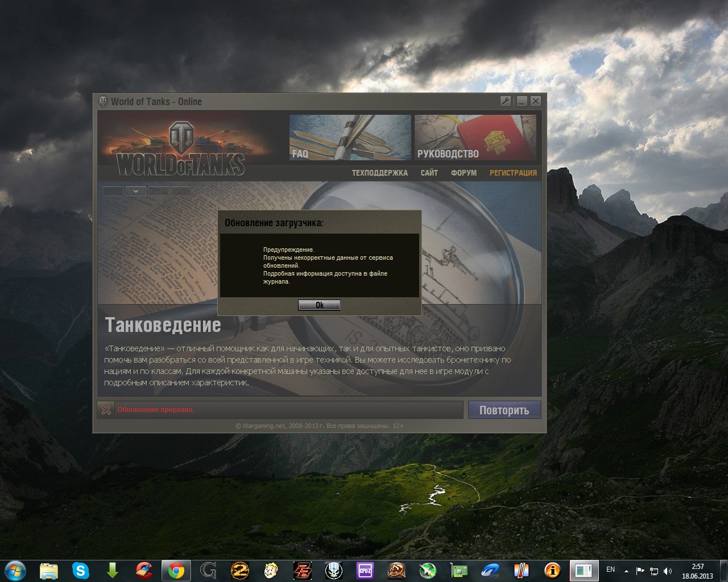
Task: Go to the Сайт link
Action: point(429,173)
